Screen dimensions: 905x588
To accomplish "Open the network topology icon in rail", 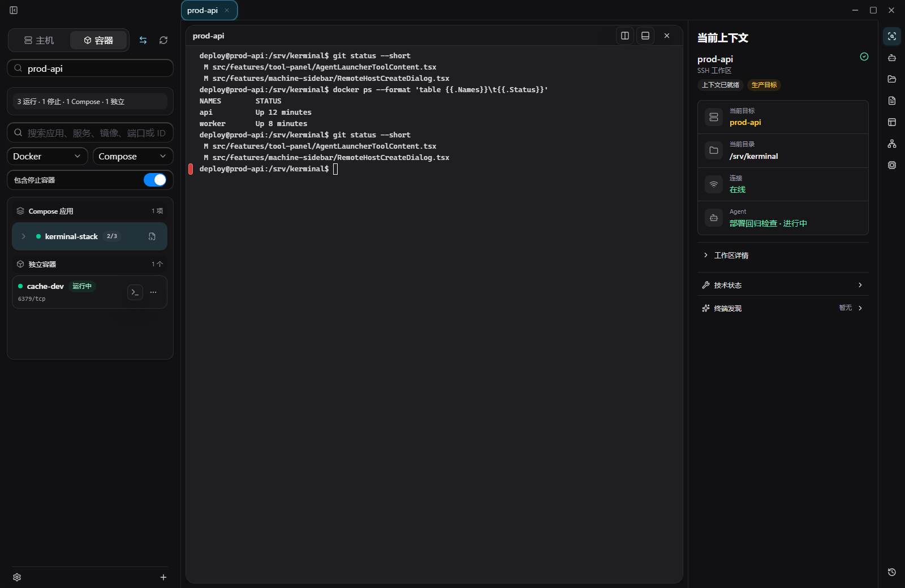I will 892,144.
